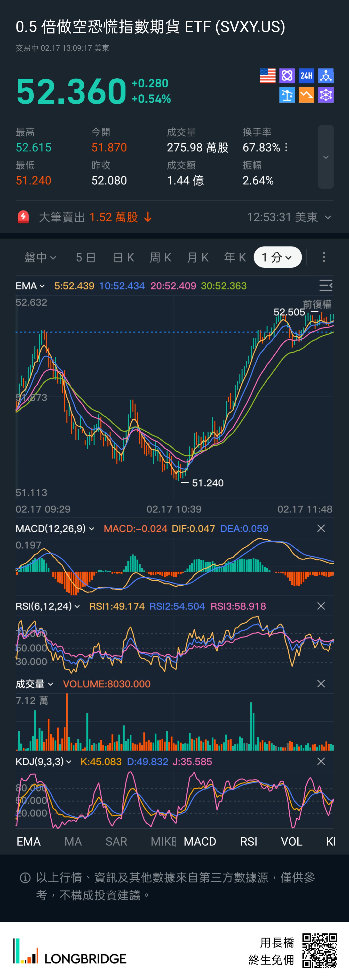Tap the purple atom orbit icon
Image resolution: width=349 pixels, height=980 pixels.
click(287, 76)
